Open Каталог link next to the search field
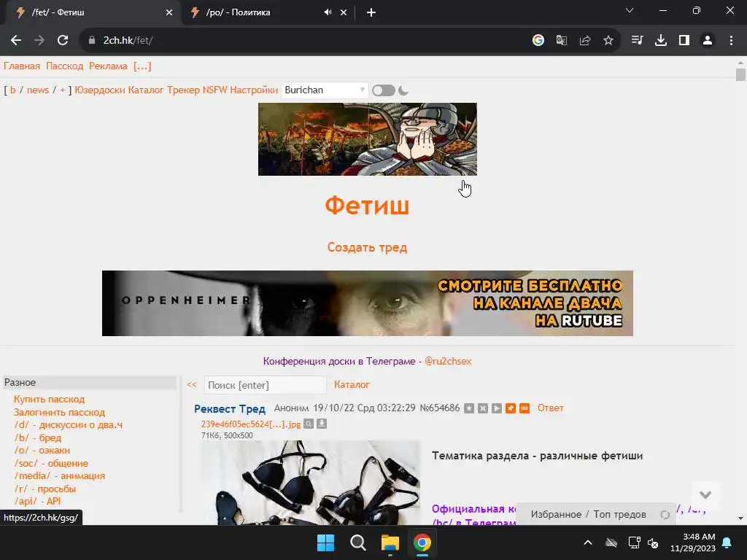 (x=352, y=385)
